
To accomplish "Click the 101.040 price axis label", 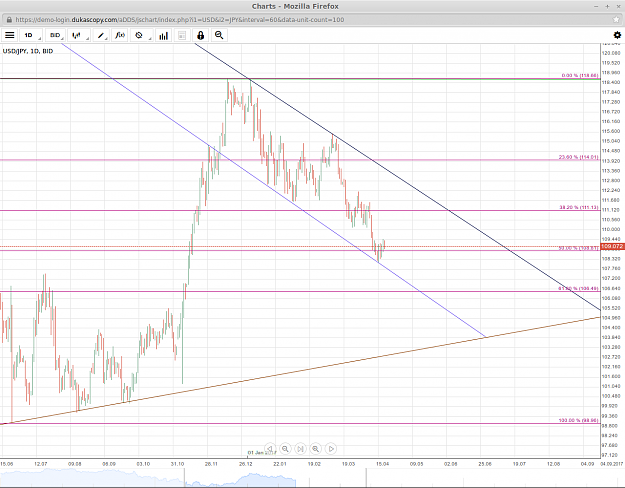I will 611,386.
